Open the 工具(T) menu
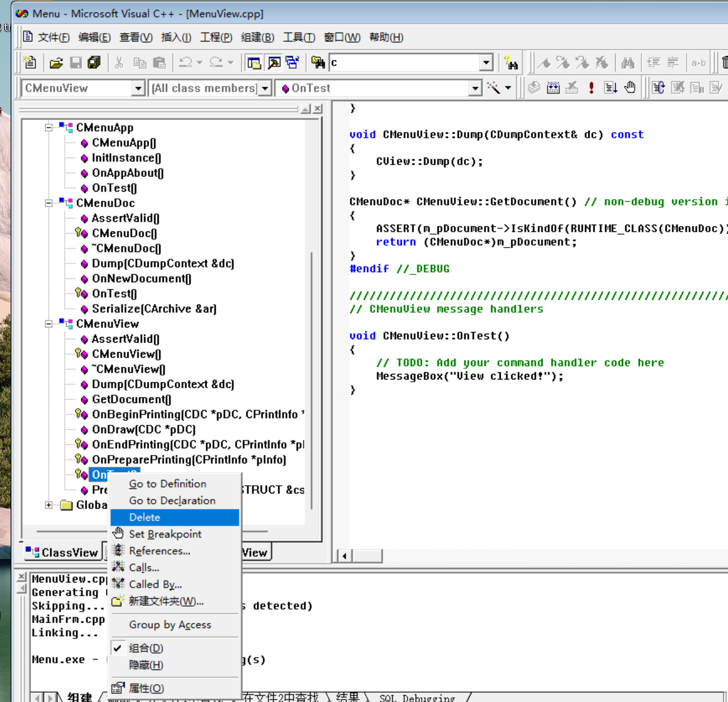The width and height of the screenshot is (728, 702). click(299, 37)
